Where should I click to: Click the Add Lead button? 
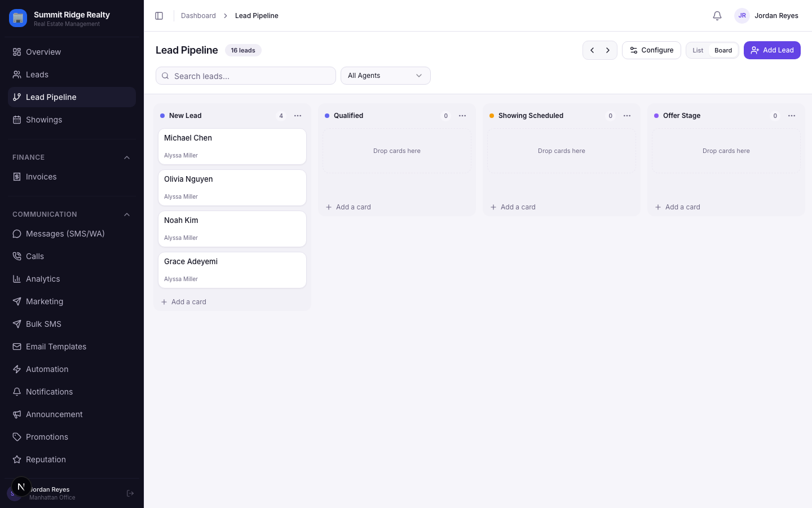click(x=772, y=50)
